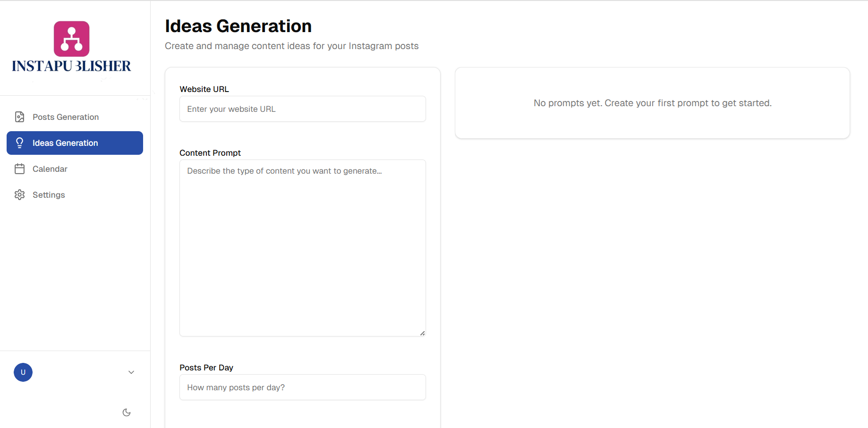Open the Settings page
This screenshot has height=428, width=868.
pyautogui.click(x=49, y=195)
